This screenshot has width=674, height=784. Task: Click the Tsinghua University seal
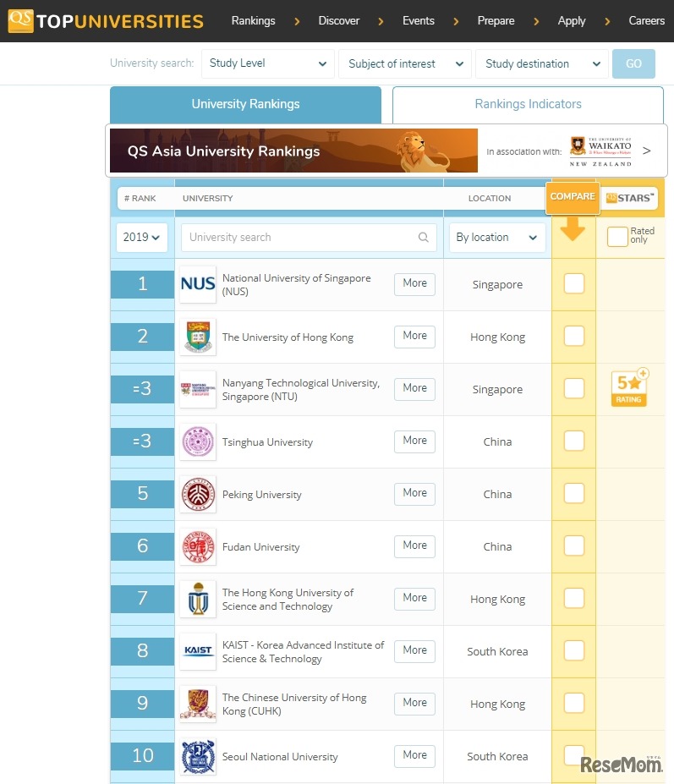(198, 441)
